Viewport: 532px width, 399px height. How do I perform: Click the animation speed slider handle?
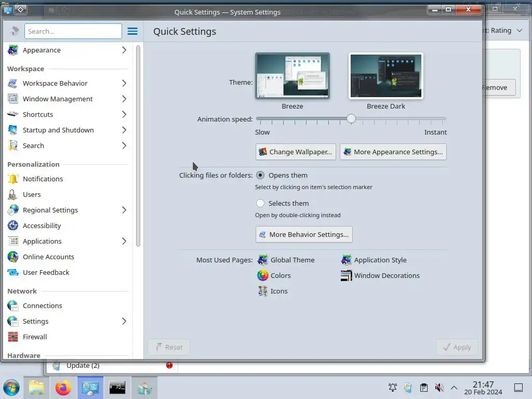point(351,118)
